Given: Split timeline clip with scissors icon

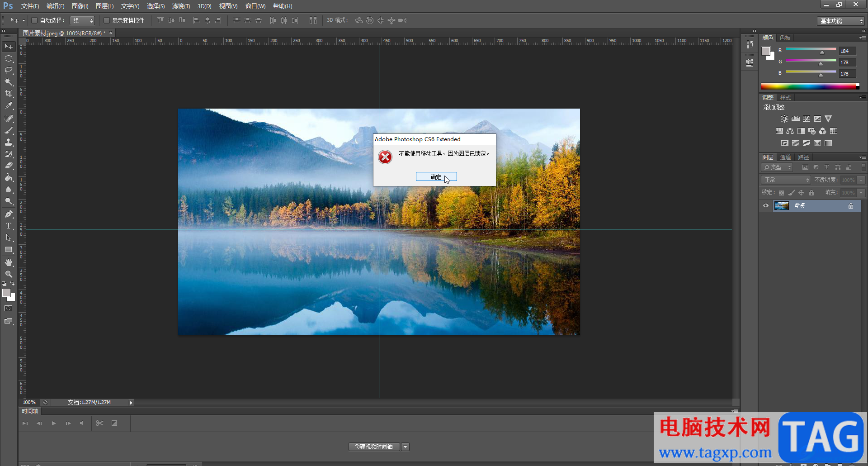Looking at the screenshot, I should click(100, 423).
